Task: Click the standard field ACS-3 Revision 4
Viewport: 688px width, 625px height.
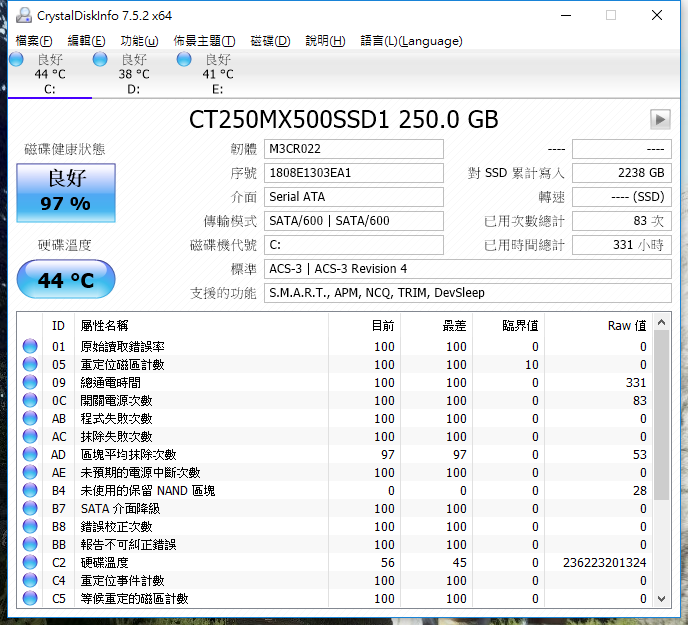Action: pyautogui.click(x=468, y=269)
